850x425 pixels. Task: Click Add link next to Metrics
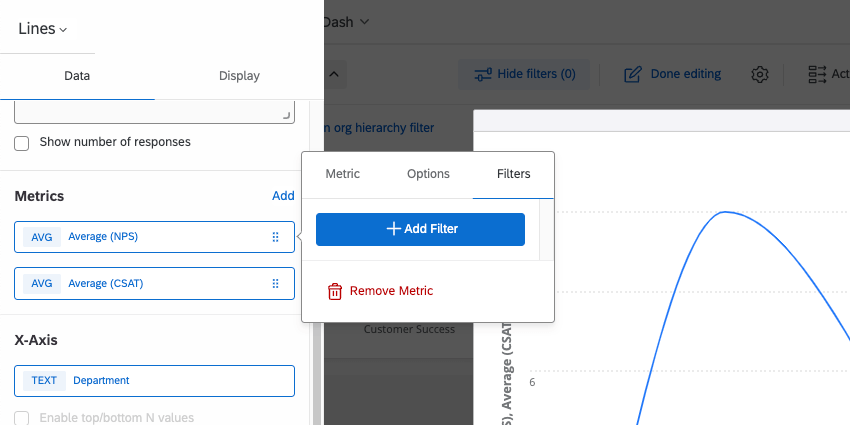(283, 196)
